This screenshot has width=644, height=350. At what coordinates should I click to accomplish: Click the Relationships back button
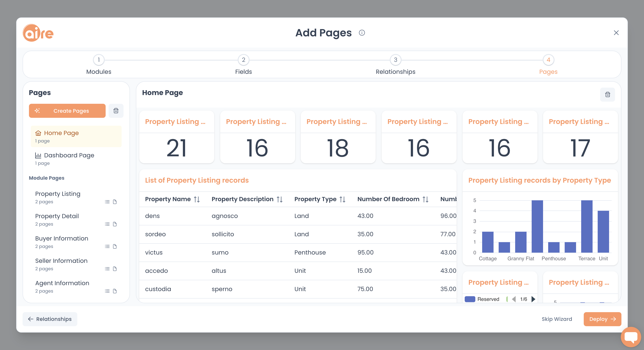pyautogui.click(x=50, y=319)
